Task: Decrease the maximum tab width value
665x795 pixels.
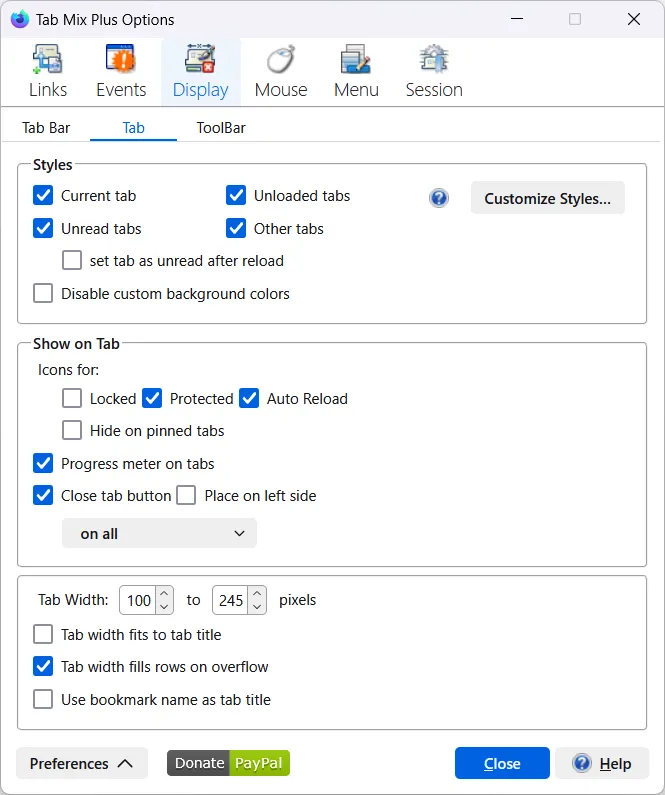Action: point(257,607)
